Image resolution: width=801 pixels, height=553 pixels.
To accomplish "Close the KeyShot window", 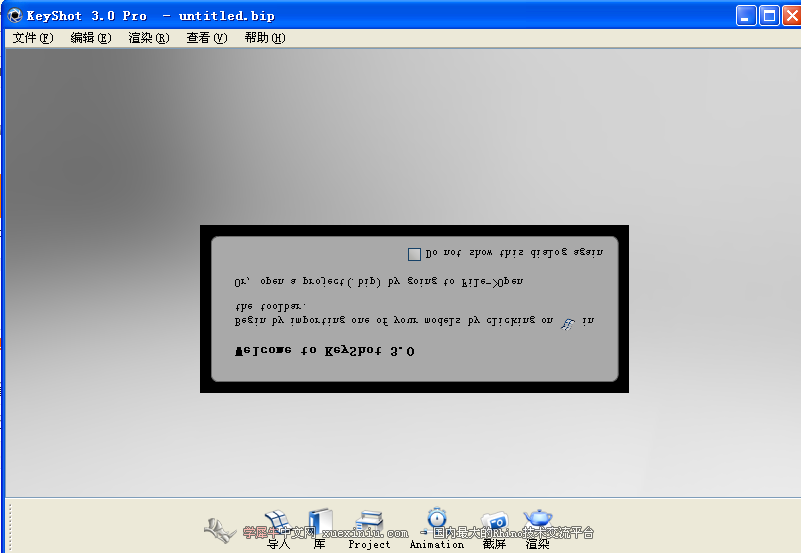I will 792,15.
